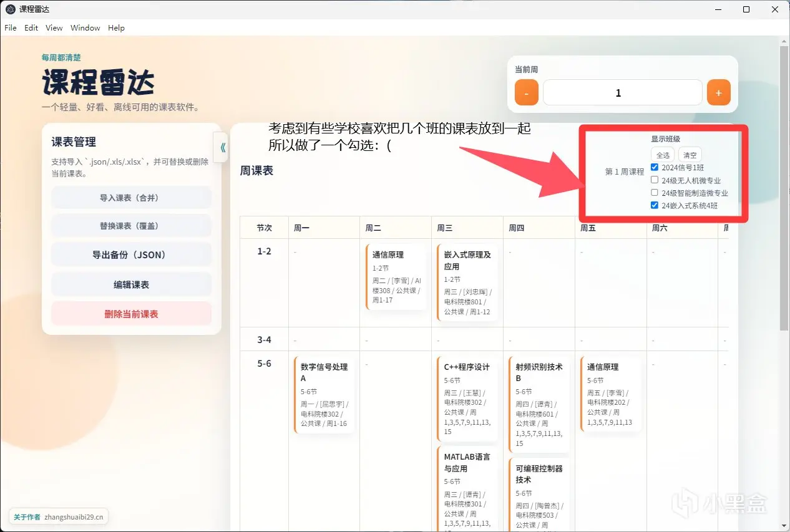Collapse the sidebar with double-chevron icon
The height and width of the screenshot is (532, 790).
point(220,148)
